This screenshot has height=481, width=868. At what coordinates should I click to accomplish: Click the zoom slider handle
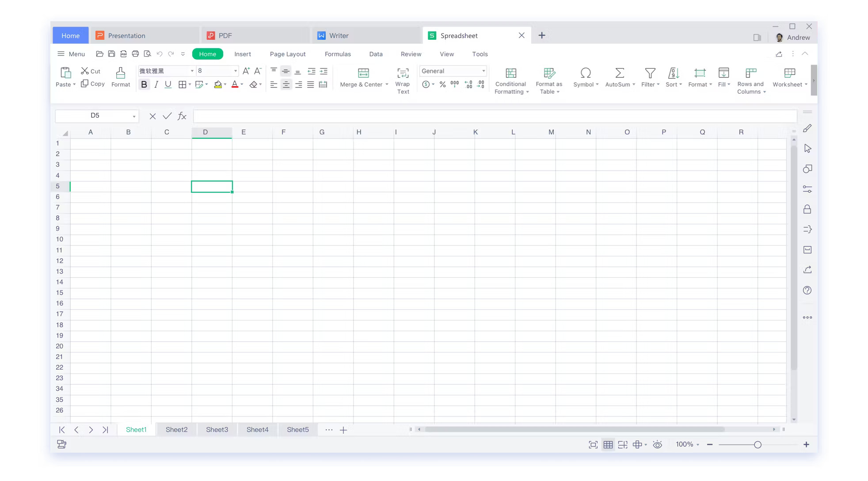pyautogui.click(x=758, y=445)
